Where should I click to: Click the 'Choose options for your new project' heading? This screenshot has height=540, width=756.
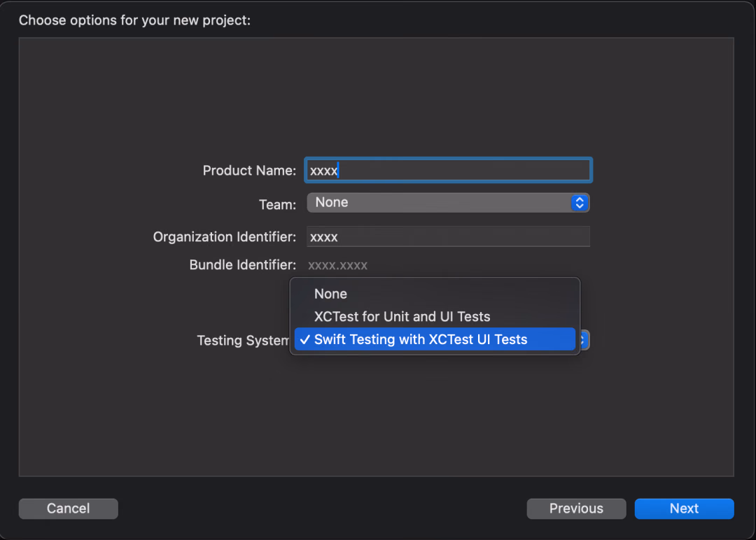[134, 20]
